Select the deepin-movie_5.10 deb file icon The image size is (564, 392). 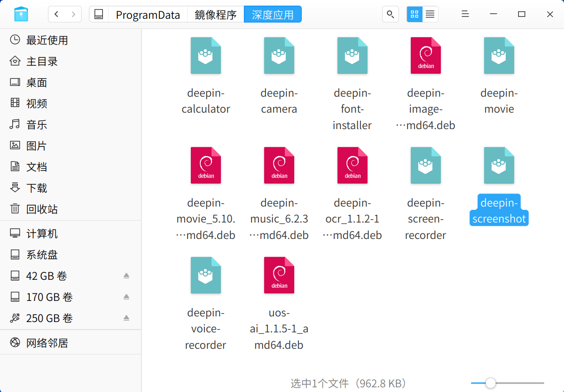206,165
